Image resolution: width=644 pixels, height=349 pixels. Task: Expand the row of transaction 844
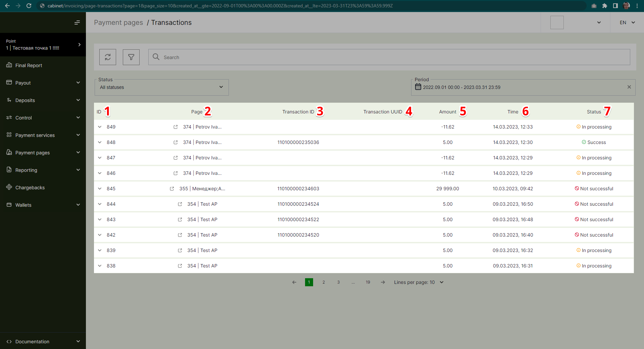(100, 204)
